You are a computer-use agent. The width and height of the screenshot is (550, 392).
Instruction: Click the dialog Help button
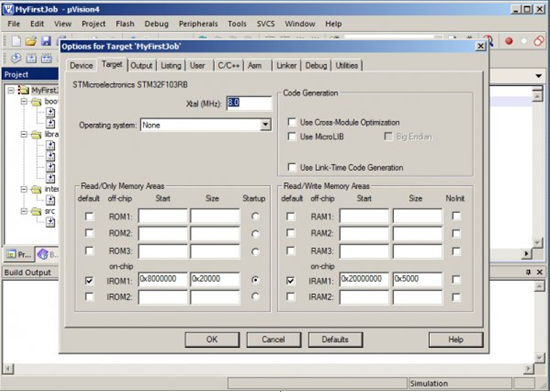[456, 340]
